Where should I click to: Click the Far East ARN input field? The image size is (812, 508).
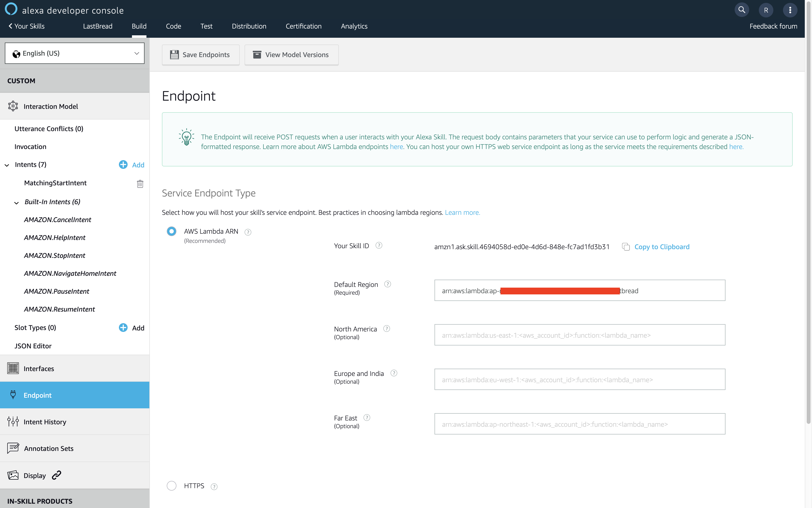[580, 424]
